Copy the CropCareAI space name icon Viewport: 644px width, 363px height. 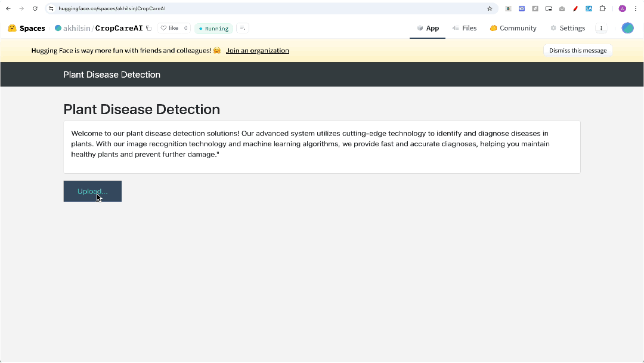pos(148,28)
